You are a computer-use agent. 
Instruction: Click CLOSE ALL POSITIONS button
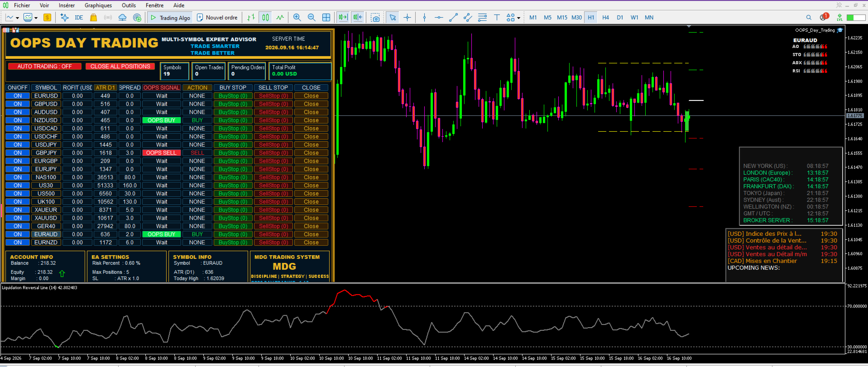[x=120, y=67]
